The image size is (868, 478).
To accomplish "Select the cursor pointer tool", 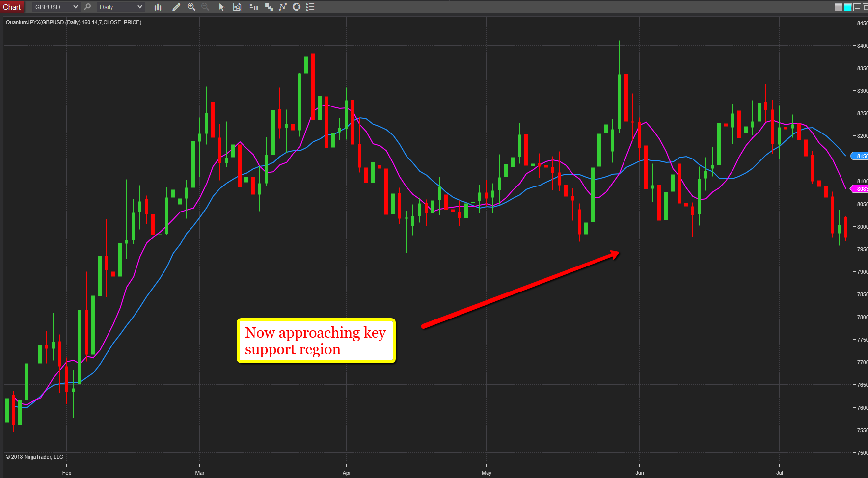I will pyautogui.click(x=221, y=7).
